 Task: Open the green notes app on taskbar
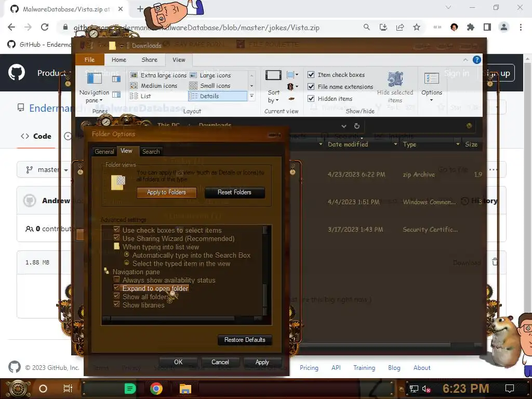(x=130, y=389)
